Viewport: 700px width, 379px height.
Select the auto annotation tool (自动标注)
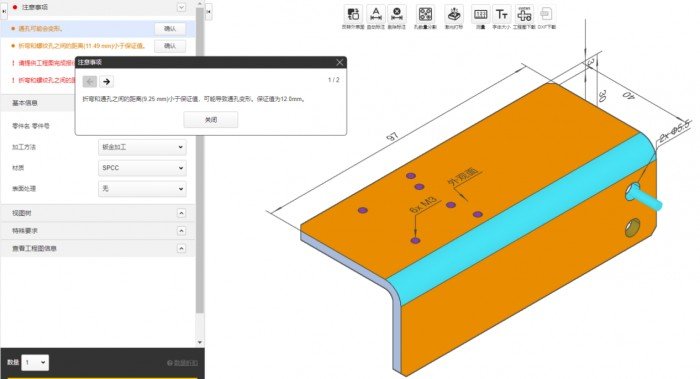(375, 14)
